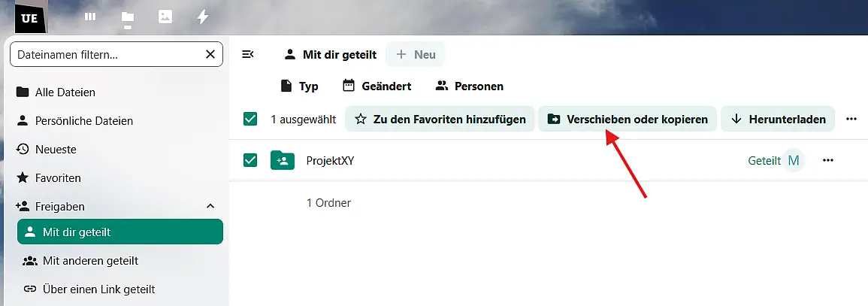868x306 pixels.
Task: Uncheck the ProjektXY row checkbox
Action: 251,160
